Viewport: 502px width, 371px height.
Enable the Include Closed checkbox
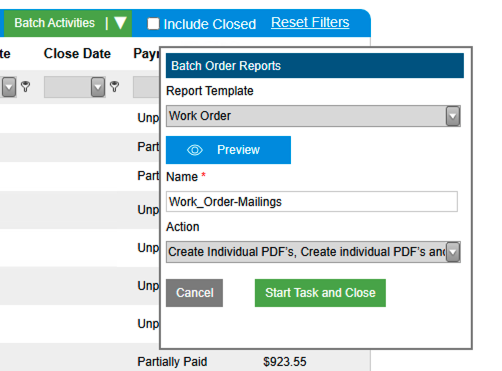(153, 23)
